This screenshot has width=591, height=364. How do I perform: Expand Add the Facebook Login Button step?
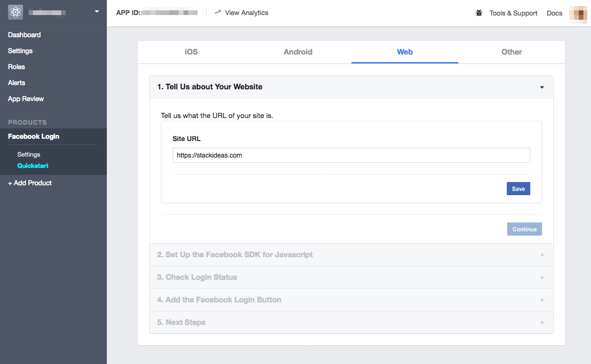pyautogui.click(x=351, y=300)
